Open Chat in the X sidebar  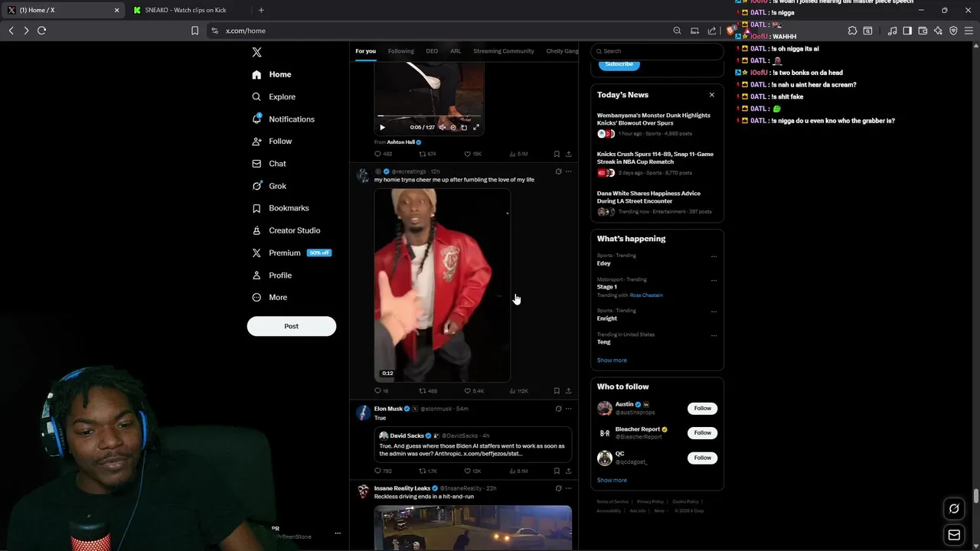(269, 164)
